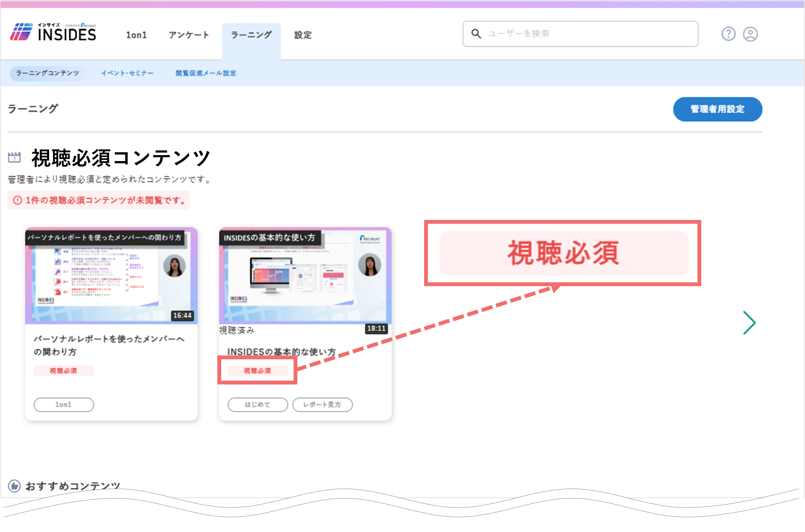Click the 管理者用設定 button
The width and height of the screenshot is (805, 532).
pos(717,109)
